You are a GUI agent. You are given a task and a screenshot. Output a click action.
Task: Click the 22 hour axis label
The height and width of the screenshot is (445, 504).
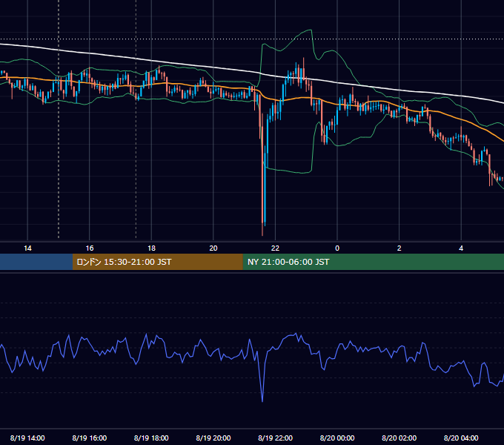click(x=275, y=248)
